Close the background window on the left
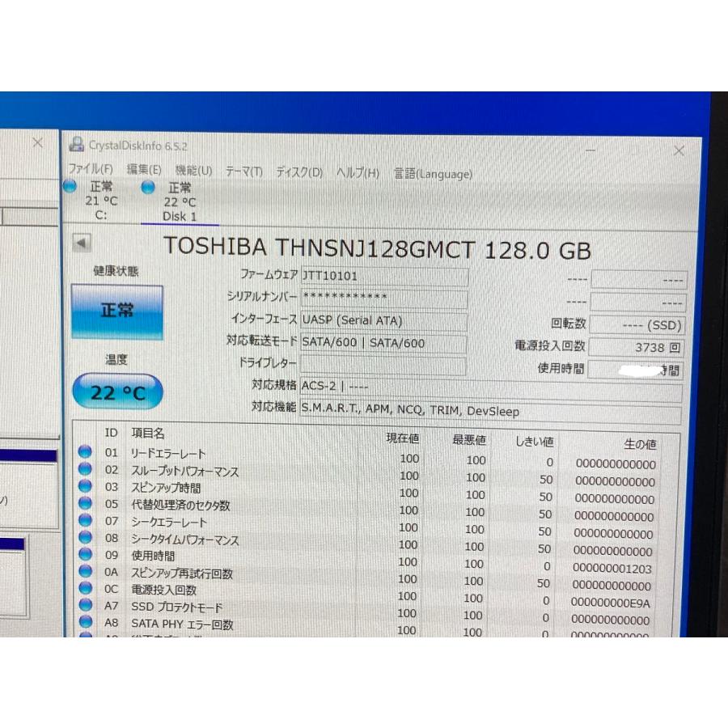This screenshot has width=728, height=728. click(x=37, y=142)
